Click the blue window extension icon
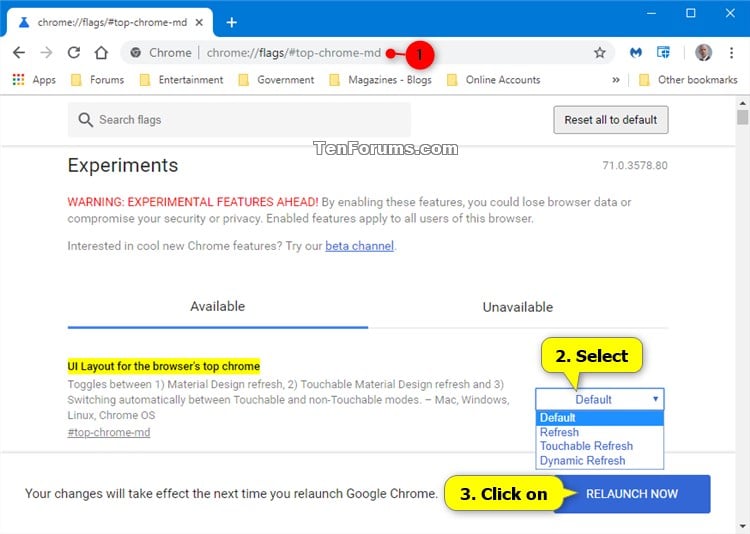 [663, 52]
